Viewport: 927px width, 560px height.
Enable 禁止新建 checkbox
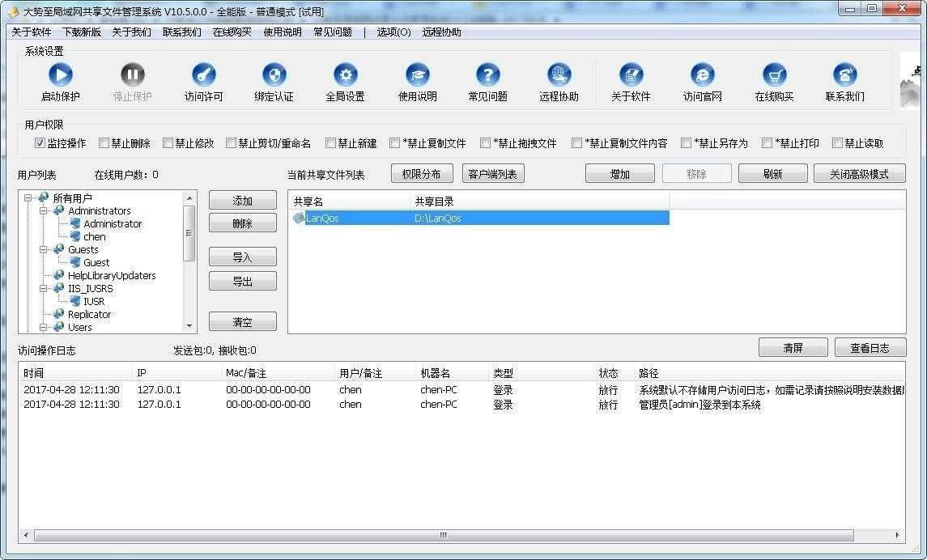(x=330, y=143)
